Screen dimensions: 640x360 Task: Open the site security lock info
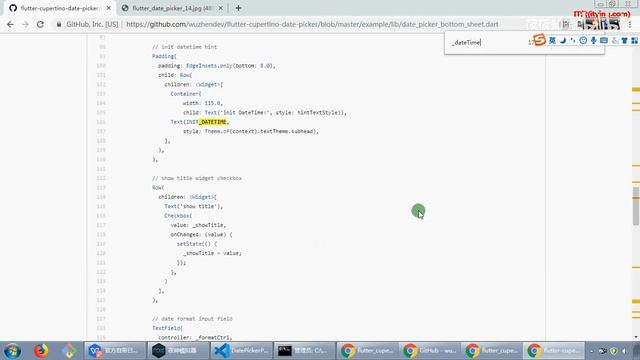coord(59,24)
